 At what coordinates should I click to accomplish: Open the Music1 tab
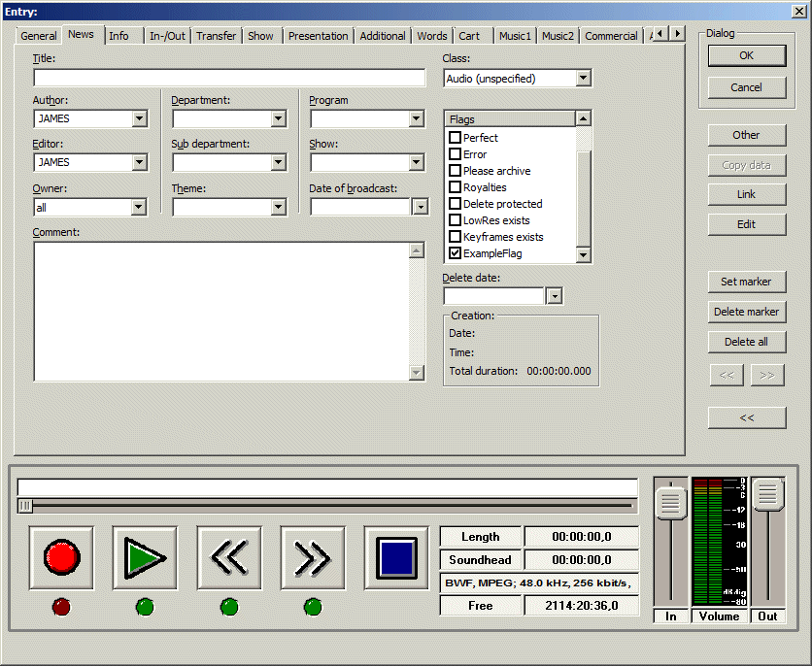515,36
